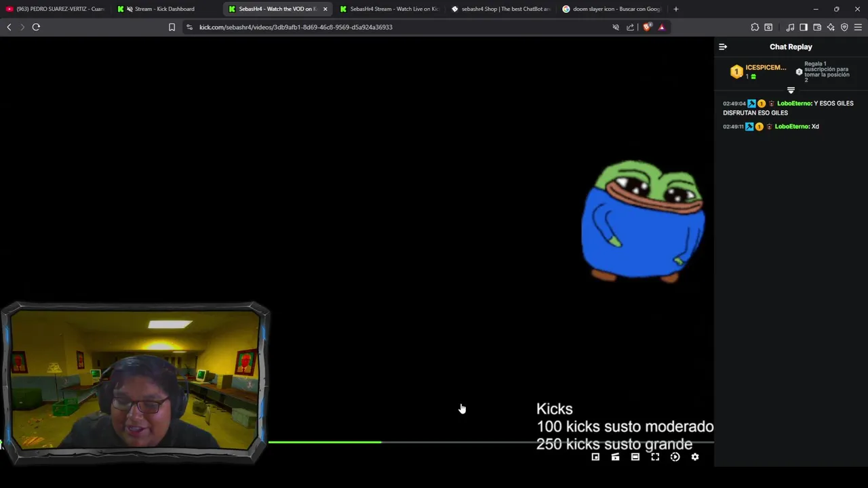Open the Brave VPN shield icon
The height and width of the screenshot is (488, 868).
click(x=844, y=27)
